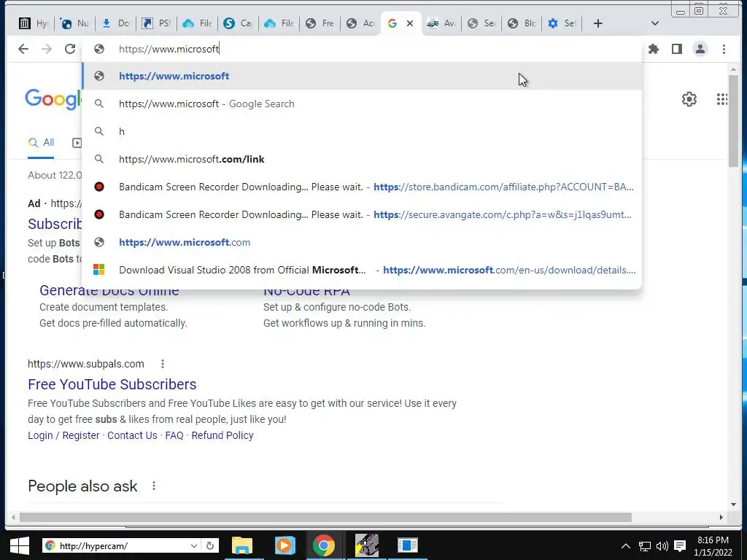Expand the taskbar address dropdown arrow
The image size is (747, 560).
click(194, 545)
